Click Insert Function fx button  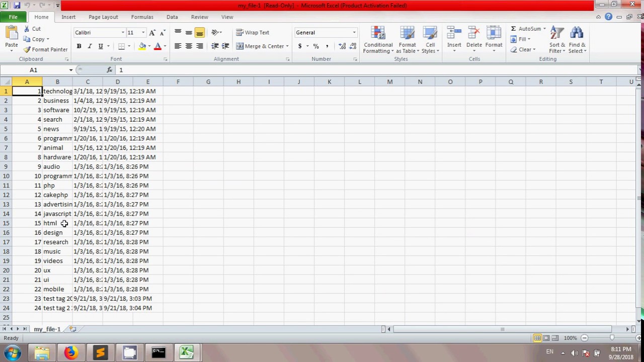pyautogui.click(x=109, y=70)
